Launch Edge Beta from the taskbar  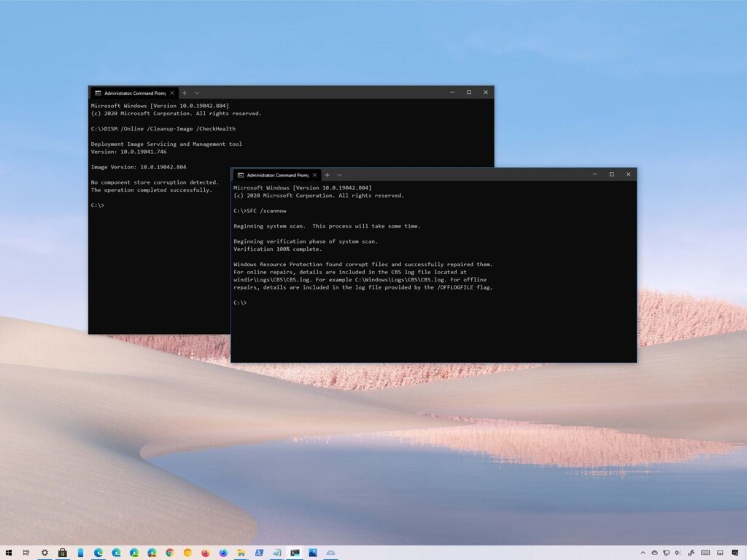[x=116, y=553]
